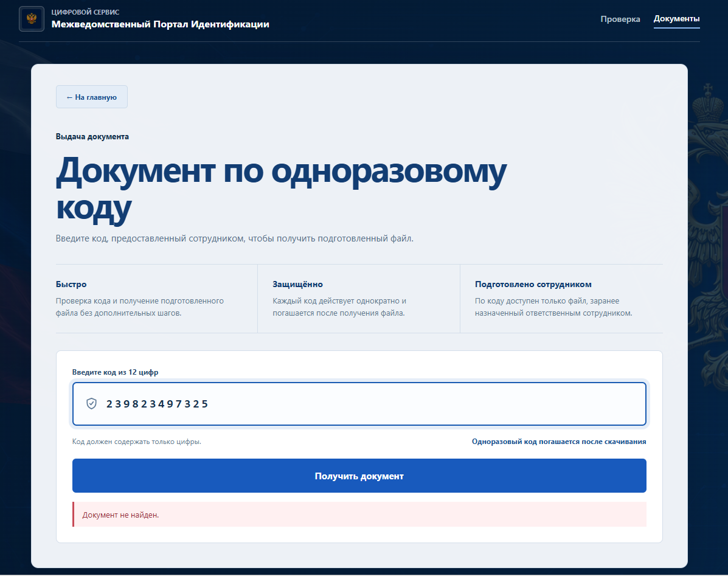728x576 pixels.
Task: Go back via На главную button
Action: (91, 97)
